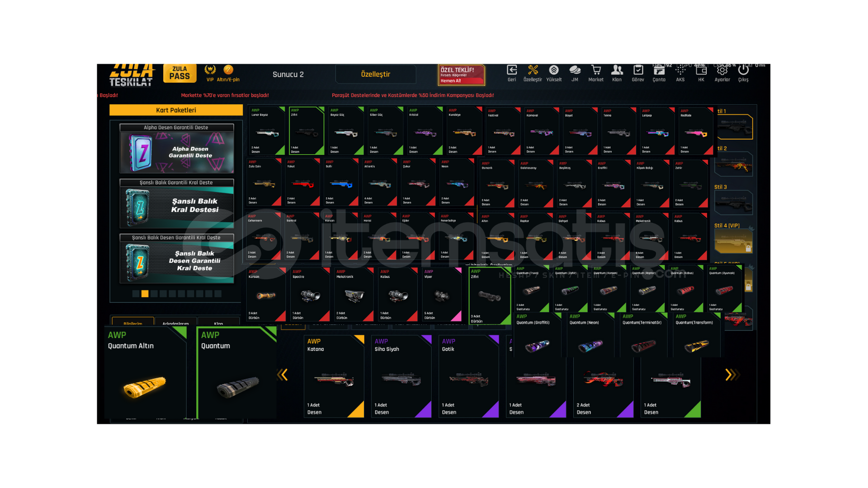The image size is (868, 488).
Task: Select AWP Kristal skin card
Action: (x=425, y=131)
